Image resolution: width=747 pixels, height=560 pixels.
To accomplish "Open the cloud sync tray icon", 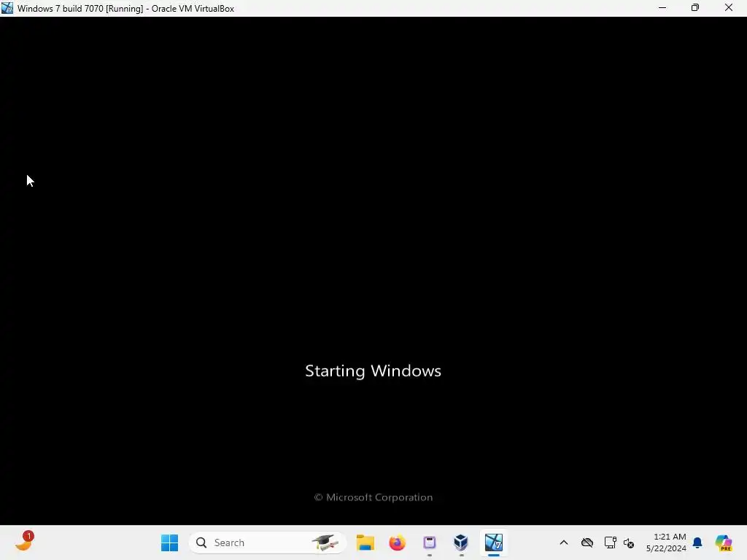I will (587, 542).
